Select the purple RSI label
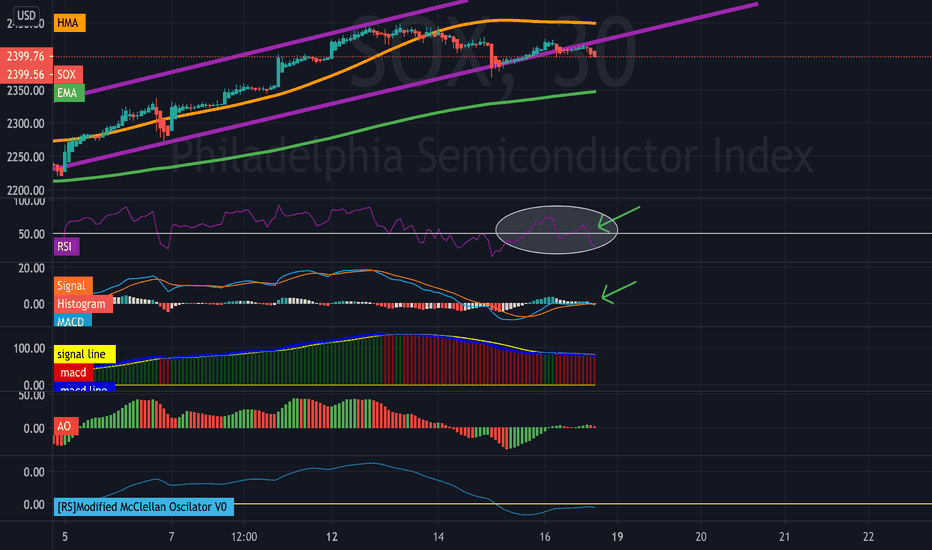This screenshot has height=550, width=932. [x=66, y=246]
